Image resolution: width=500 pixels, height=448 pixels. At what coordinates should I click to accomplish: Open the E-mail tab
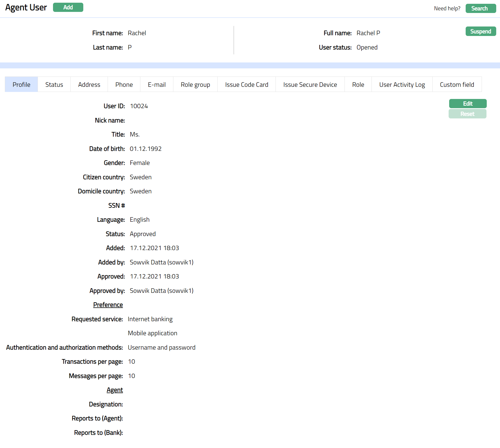[157, 85]
